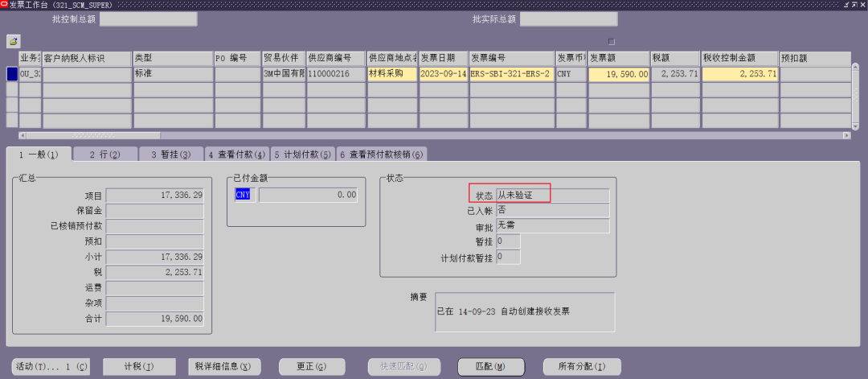Click the 审批 field showing 无需
The image size is (868, 379).
[x=552, y=225]
